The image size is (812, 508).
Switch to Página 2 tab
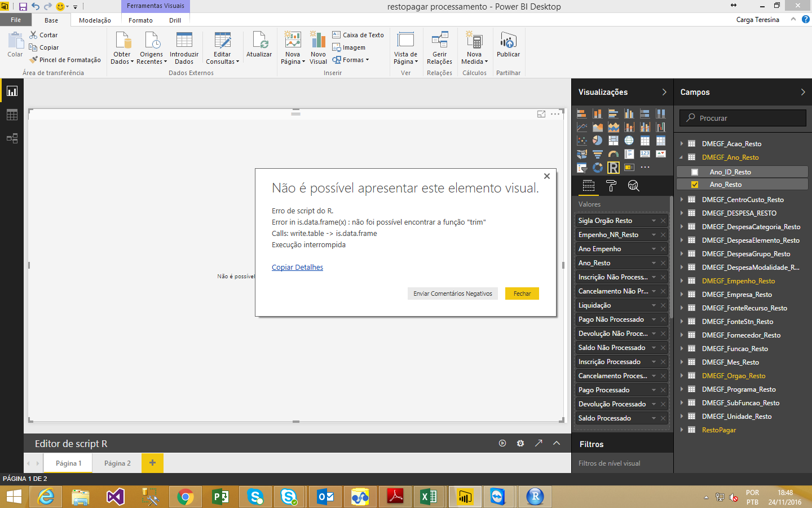(117, 463)
